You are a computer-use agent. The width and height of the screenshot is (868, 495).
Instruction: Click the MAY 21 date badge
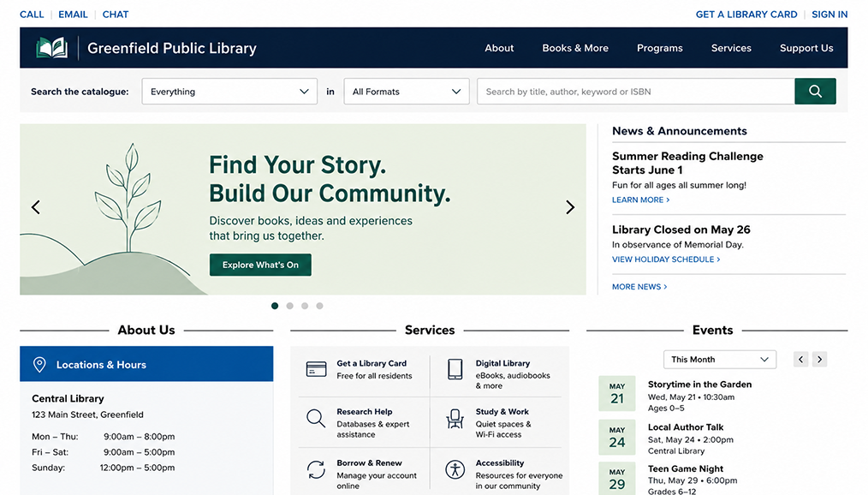pos(616,393)
